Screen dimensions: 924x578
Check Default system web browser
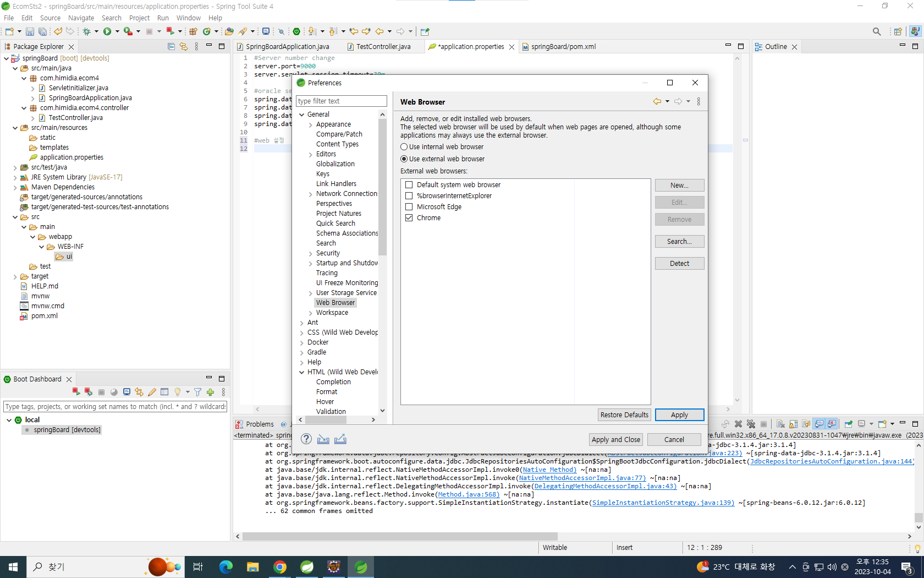pos(409,185)
